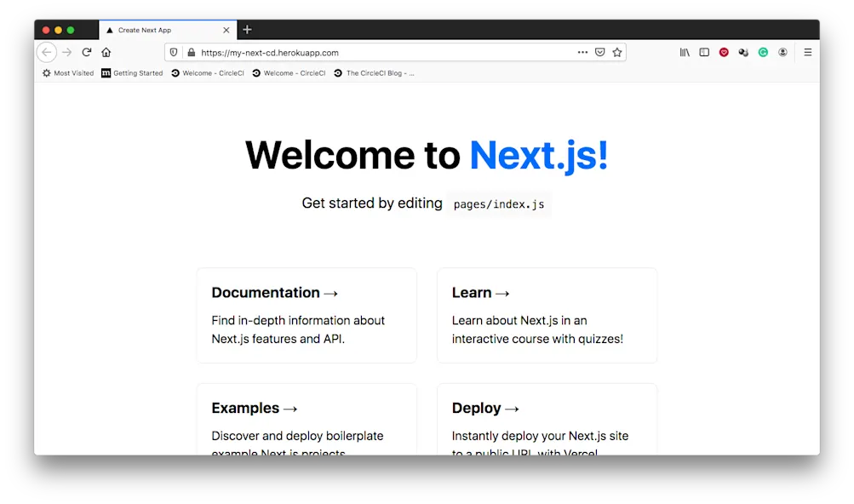Reload the current page
The width and height of the screenshot is (854, 504).
pyautogui.click(x=87, y=52)
